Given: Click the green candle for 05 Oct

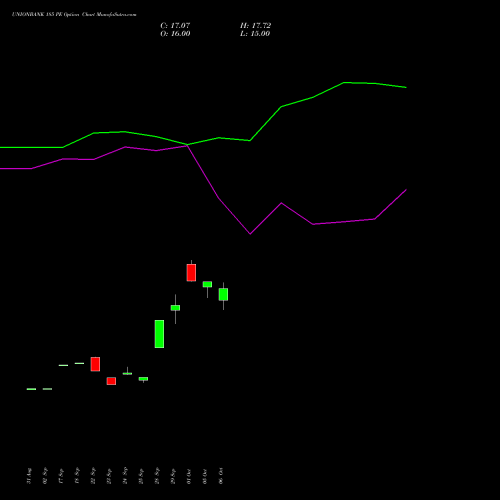Looking at the screenshot, I should click(x=207, y=284).
